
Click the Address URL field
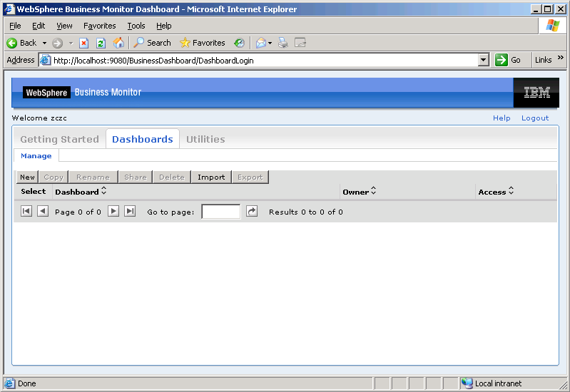tap(265, 61)
